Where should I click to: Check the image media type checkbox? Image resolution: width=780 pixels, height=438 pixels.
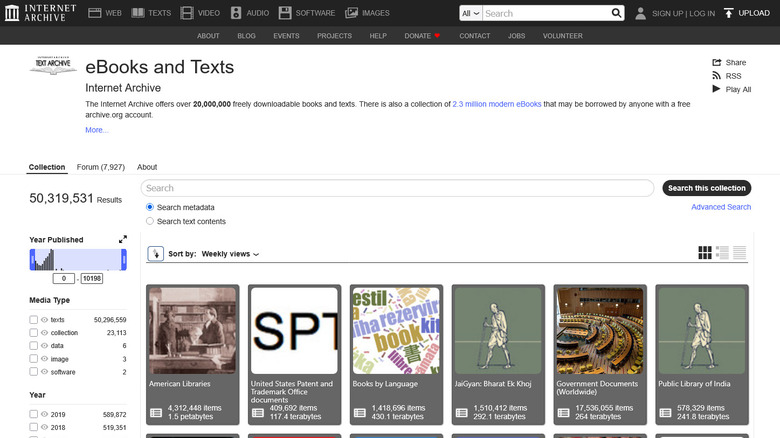point(33,358)
